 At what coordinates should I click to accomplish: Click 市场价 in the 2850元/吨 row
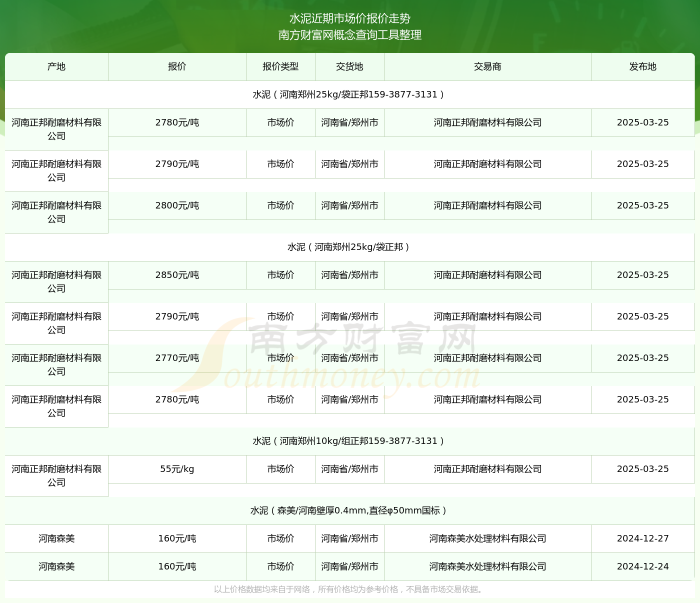pos(280,275)
